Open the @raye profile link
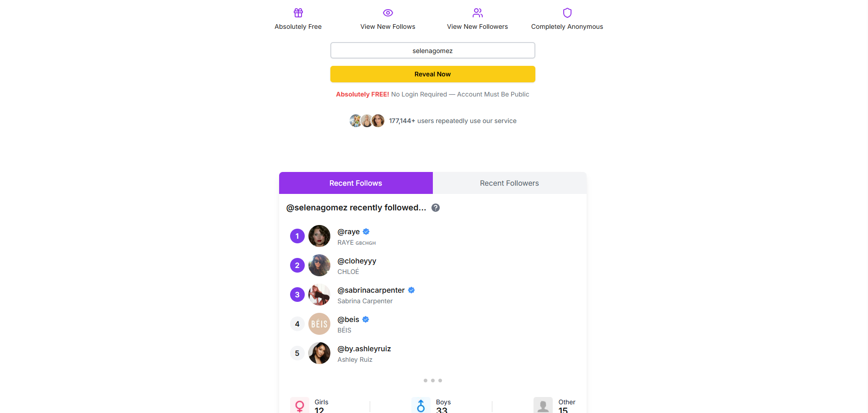The width and height of the screenshot is (868, 413). click(x=349, y=232)
